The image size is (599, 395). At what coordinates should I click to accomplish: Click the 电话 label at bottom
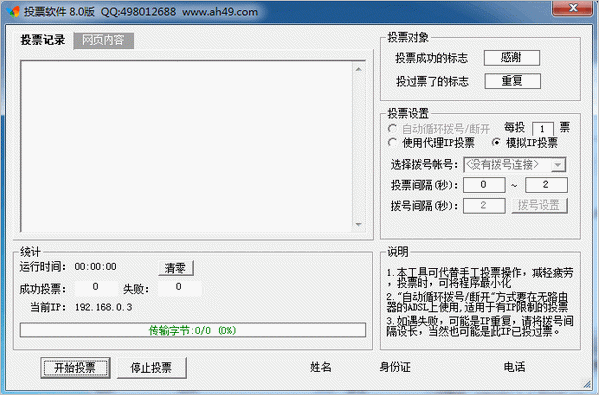(515, 367)
